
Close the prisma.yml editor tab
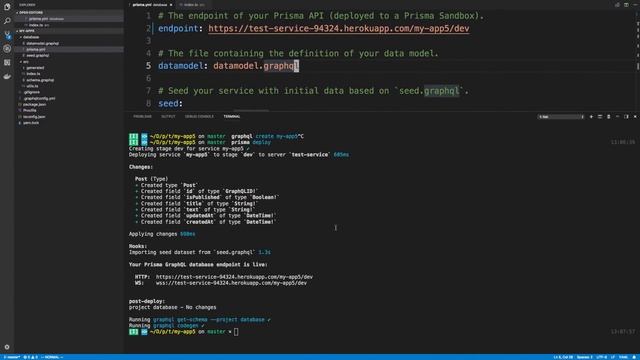pyautogui.click(x=171, y=5)
